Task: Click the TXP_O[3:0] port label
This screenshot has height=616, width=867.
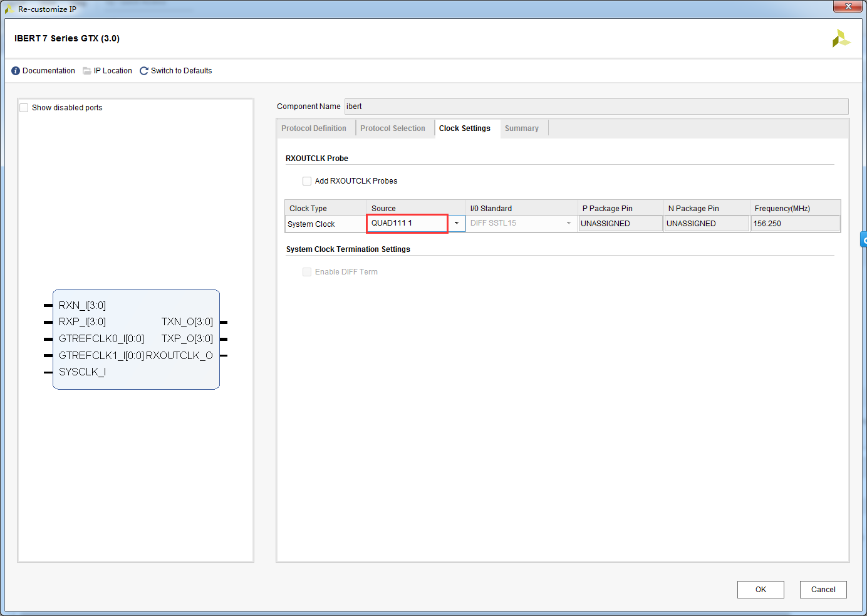Action: tap(187, 338)
